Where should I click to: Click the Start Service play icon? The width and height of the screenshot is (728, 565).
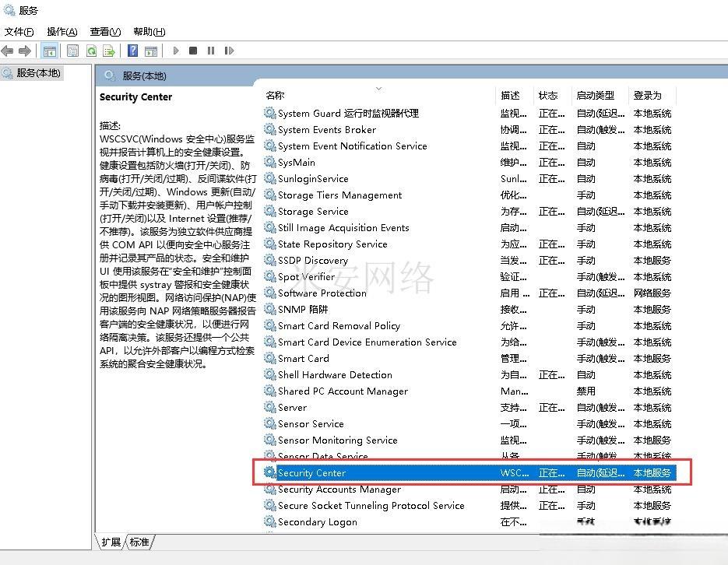pyautogui.click(x=175, y=51)
